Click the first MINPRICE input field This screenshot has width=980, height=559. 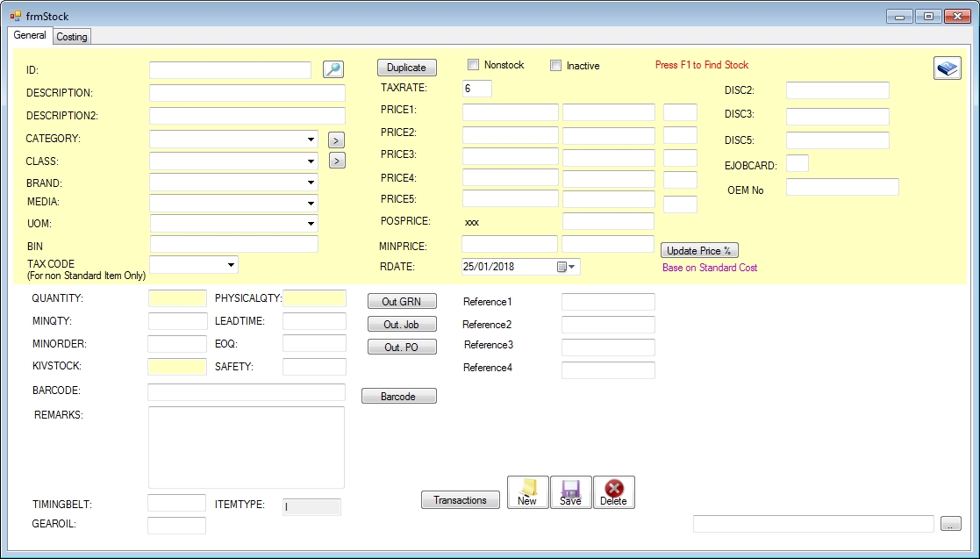coord(510,244)
